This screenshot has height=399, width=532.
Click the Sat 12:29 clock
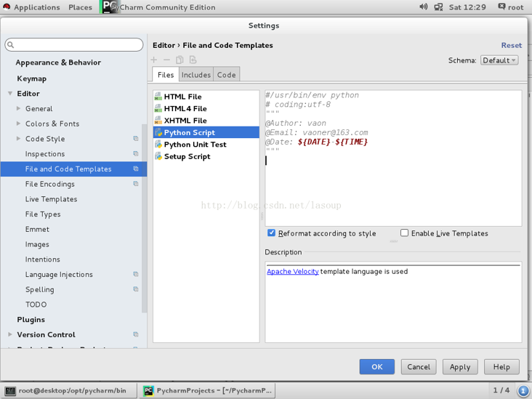467,7
